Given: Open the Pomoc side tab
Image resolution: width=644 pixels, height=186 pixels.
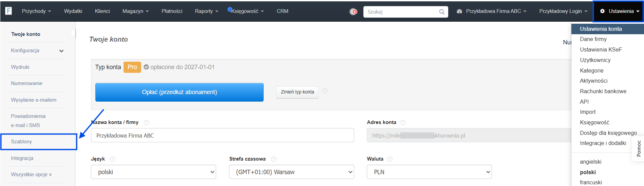Looking at the screenshot, I should point(638,148).
